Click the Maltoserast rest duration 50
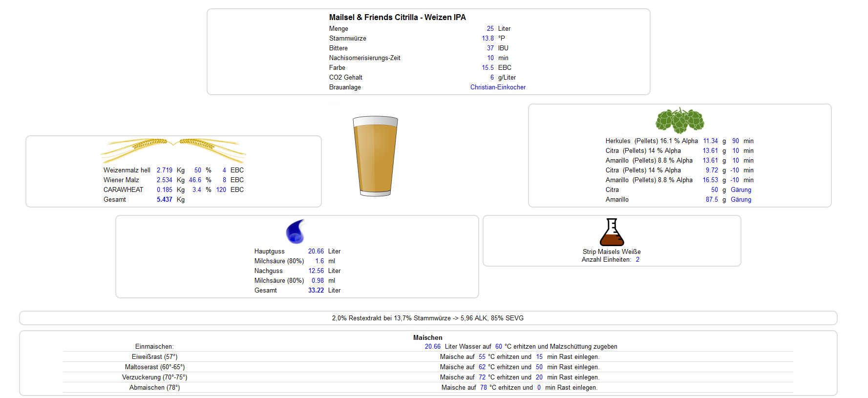The width and height of the screenshot is (868, 398). tap(539, 367)
